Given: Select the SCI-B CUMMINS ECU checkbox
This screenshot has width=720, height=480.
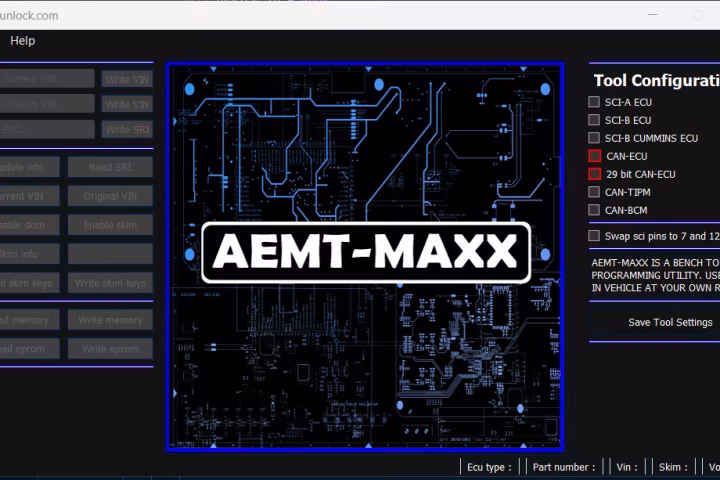Looking at the screenshot, I should coord(594,138).
